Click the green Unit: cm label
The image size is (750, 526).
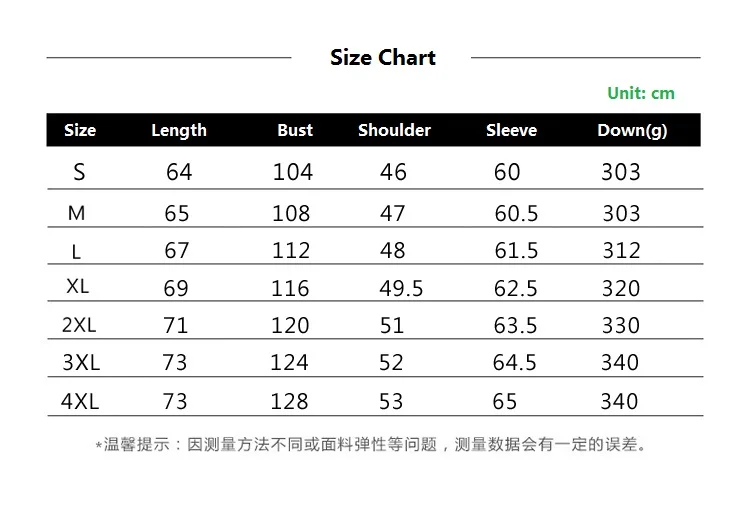click(x=641, y=93)
